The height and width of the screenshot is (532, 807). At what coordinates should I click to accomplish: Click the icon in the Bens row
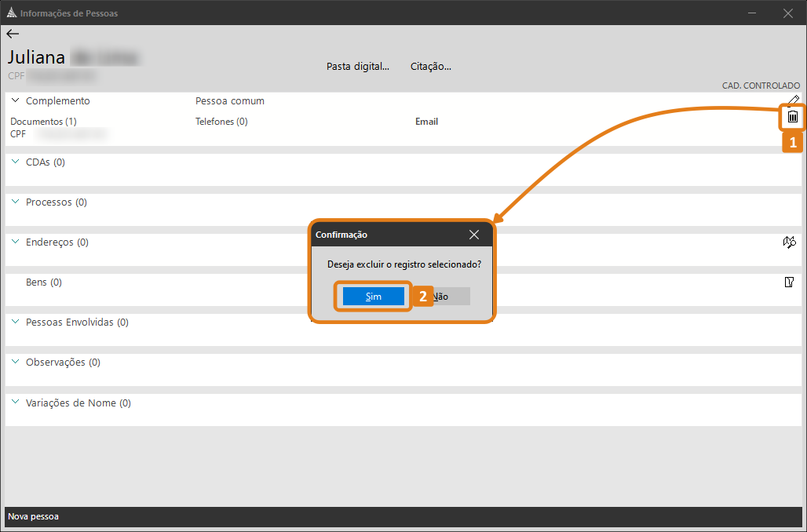pyautogui.click(x=789, y=282)
